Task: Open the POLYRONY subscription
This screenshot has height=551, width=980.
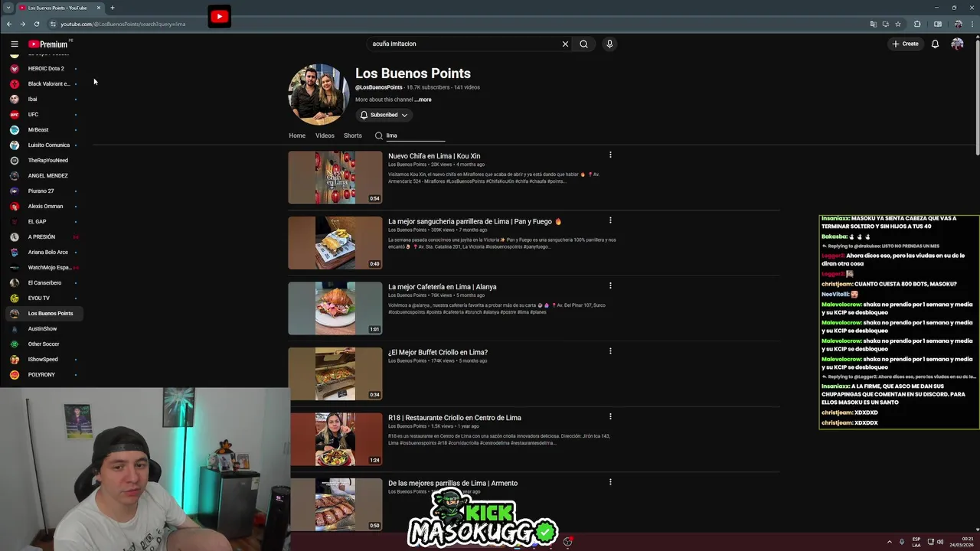Action: click(44, 374)
